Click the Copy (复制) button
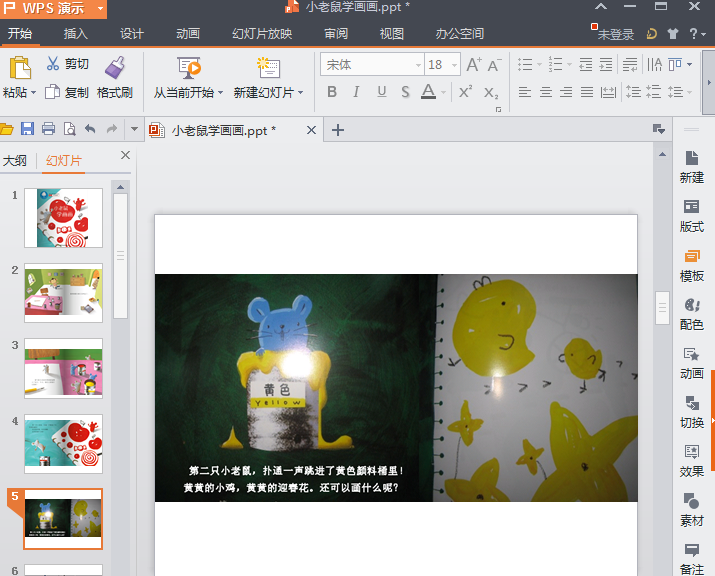Viewport: 715px width, 576px height. 67,93
